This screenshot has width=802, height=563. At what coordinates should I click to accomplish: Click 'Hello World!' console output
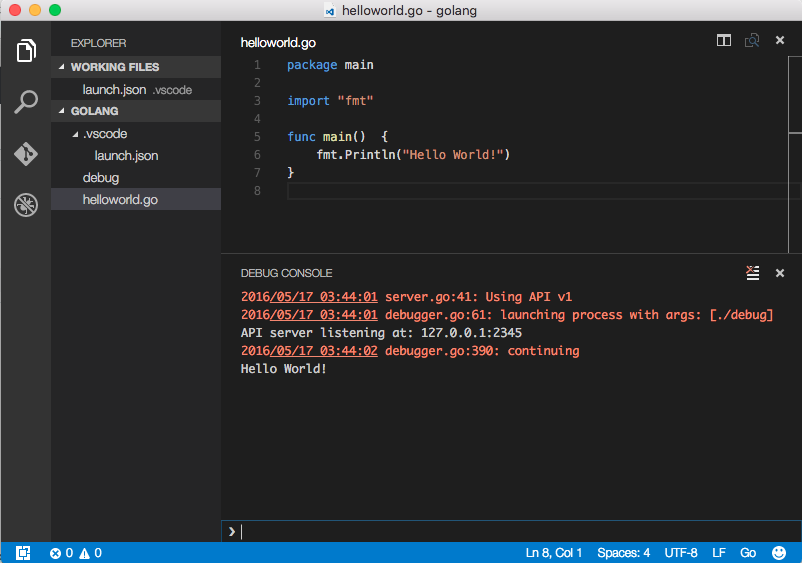click(283, 369)
